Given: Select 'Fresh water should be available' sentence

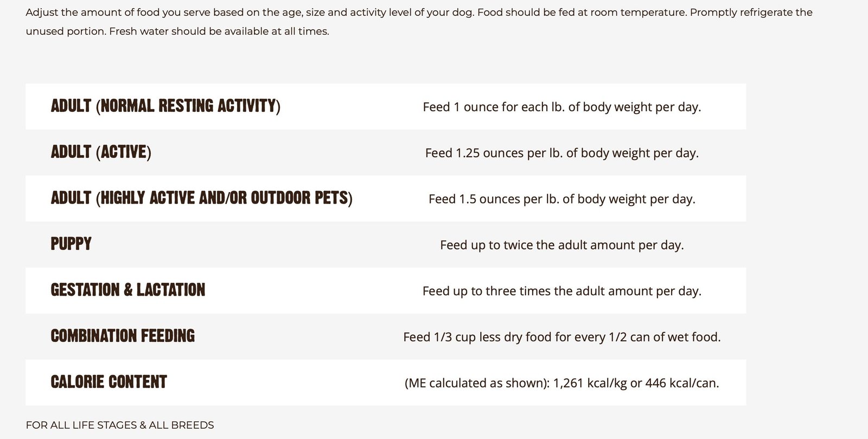Looking at the screenshot, I should coord(219,31).
